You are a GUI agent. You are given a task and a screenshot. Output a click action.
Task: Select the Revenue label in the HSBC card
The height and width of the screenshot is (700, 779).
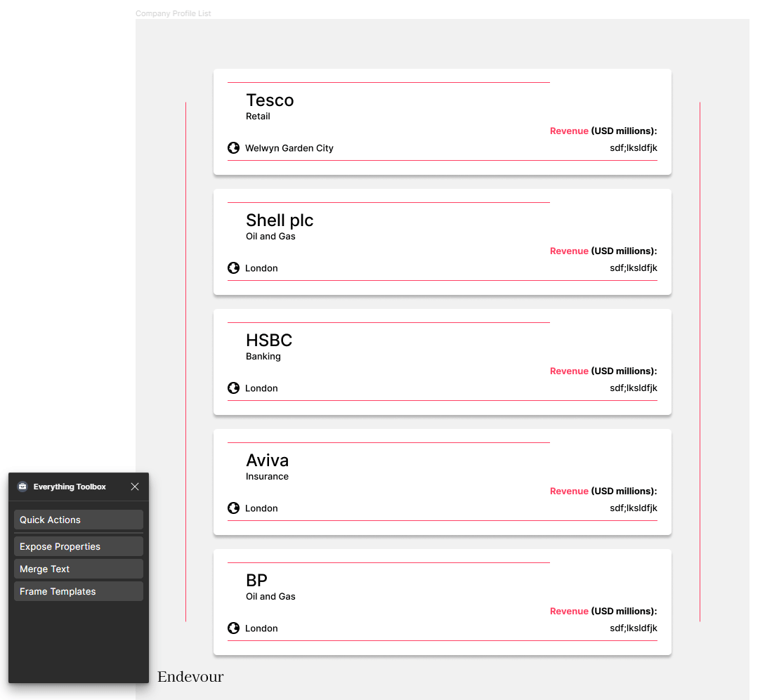click(603, 371)
